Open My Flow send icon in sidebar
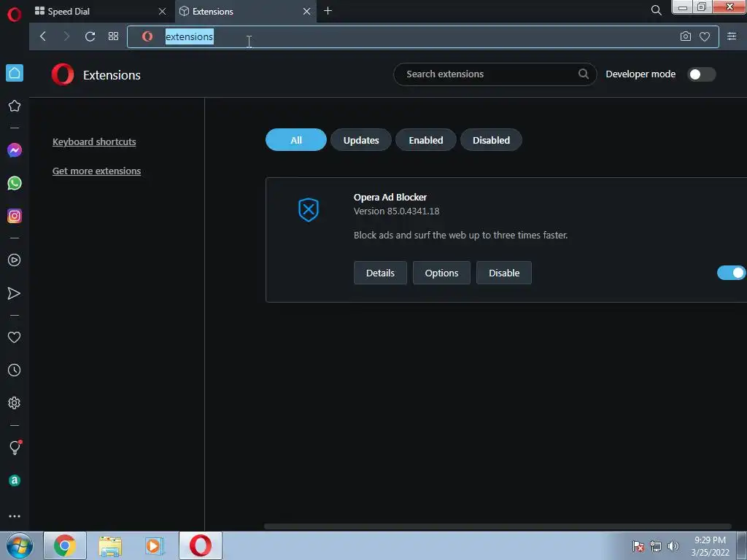 click(15, 293)
